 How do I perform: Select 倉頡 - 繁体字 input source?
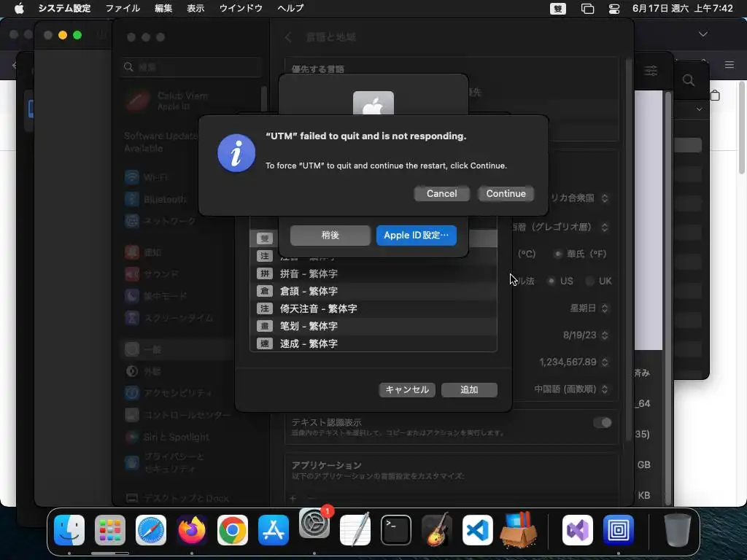click(x=373, y=291)
